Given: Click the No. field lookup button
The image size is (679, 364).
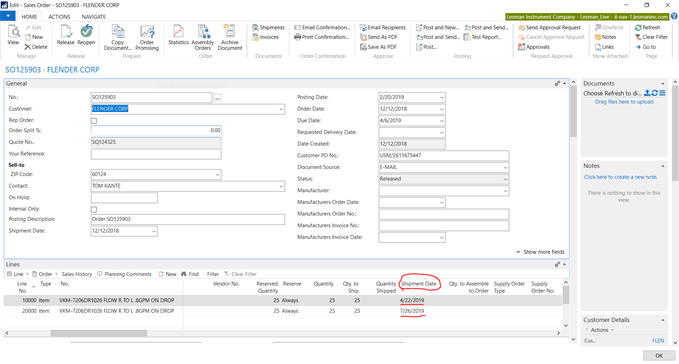Looking at the screenshot, I should tap(217, 98).
